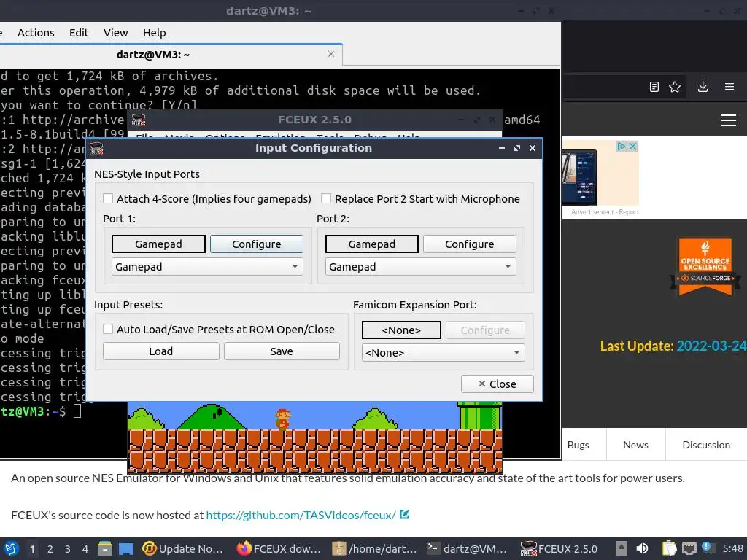This screenshot has width=747, height=560.
Task: Close the advertisement with X icon
Action: [632, 146]
